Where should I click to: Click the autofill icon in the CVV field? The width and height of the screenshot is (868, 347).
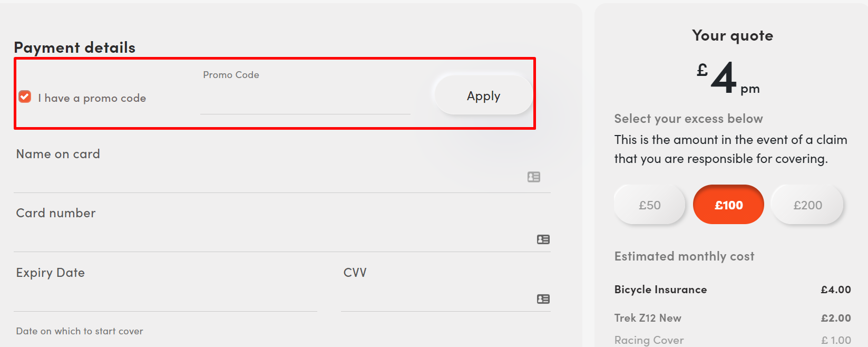click(x=543, y=299)
